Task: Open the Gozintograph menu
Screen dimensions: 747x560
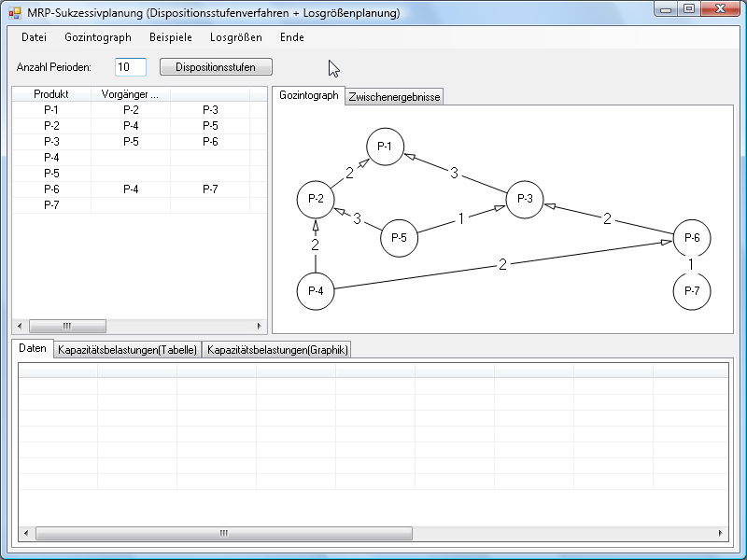Action: click(98, 37)
